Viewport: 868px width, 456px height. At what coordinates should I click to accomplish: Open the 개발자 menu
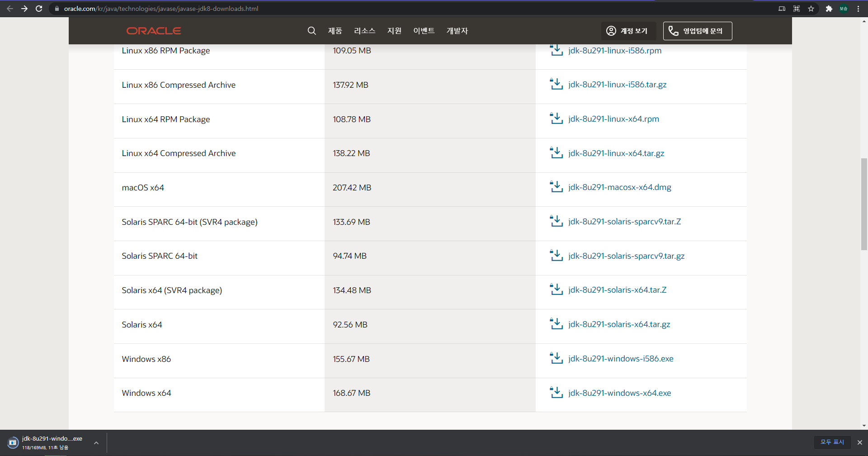pyautogui.click(x=457, y=31)
